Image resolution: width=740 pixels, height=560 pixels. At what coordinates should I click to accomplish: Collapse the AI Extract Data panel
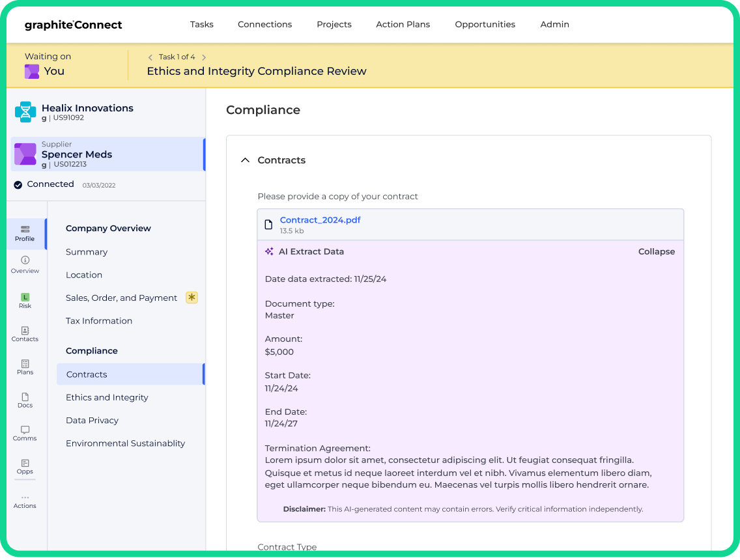click(656, 251)
